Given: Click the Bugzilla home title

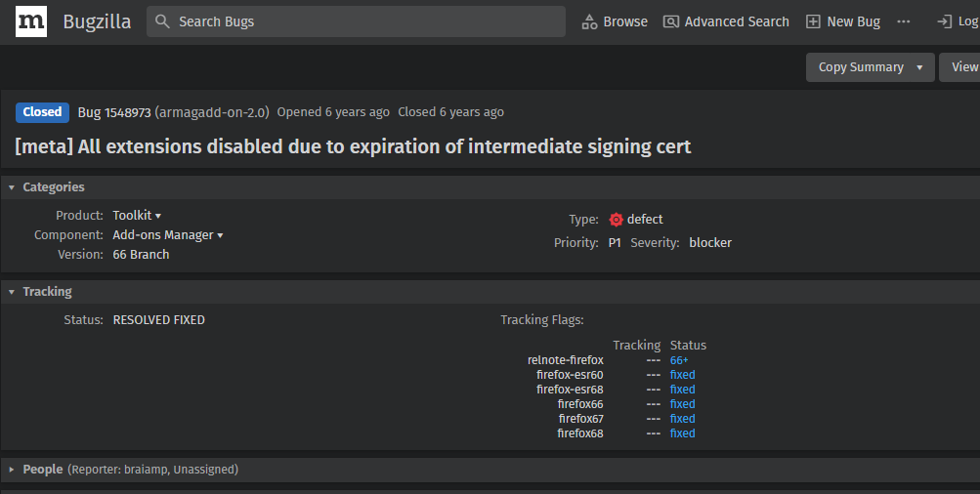Looking at the screenshot, I should pyautogui.click(x=97, y=21).
